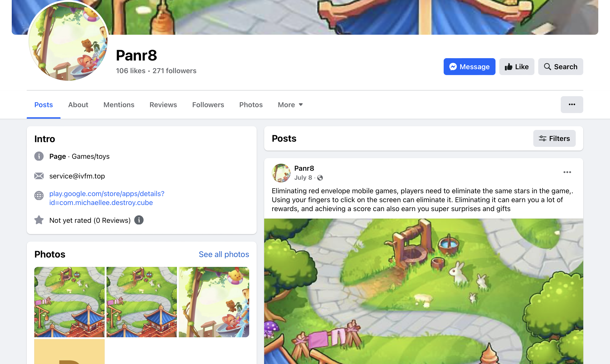610x364 pixels.
Task: Open the Panr8 round profile picture
Action: click(68, 41)
